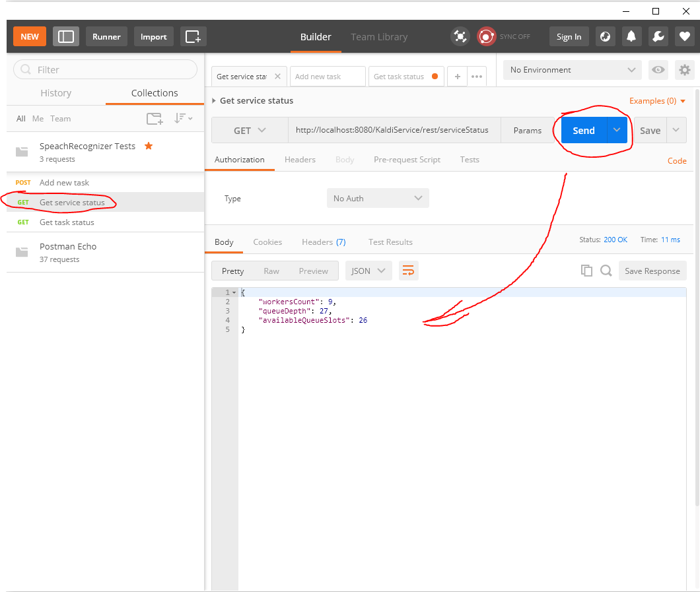Click the red sync status icon

click(486, 36)
